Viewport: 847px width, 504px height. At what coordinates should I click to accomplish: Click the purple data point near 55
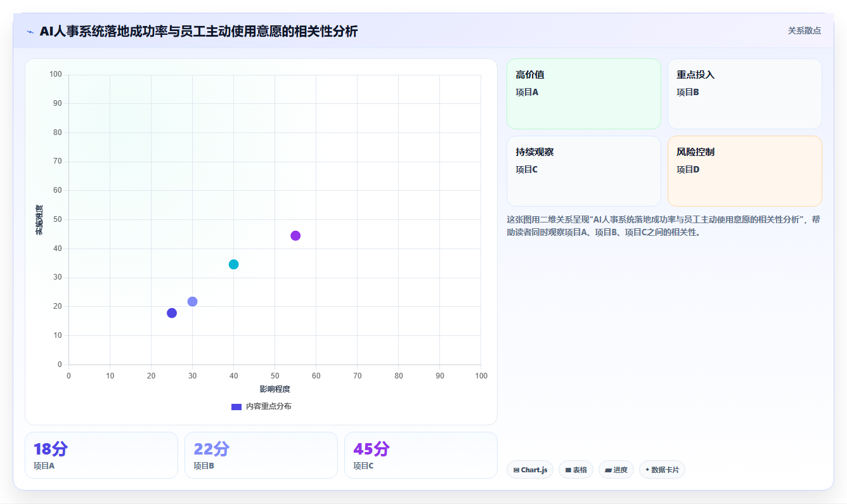click(x=295, y=236)
